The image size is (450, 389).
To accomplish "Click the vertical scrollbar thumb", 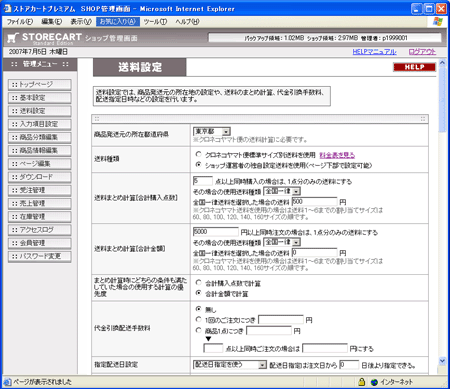I will click(442, 99).
